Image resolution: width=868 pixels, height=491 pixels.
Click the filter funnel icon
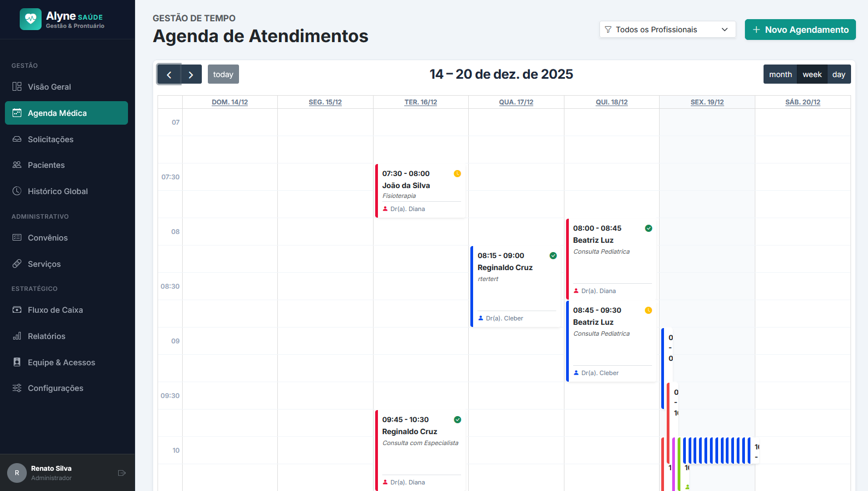608,30
